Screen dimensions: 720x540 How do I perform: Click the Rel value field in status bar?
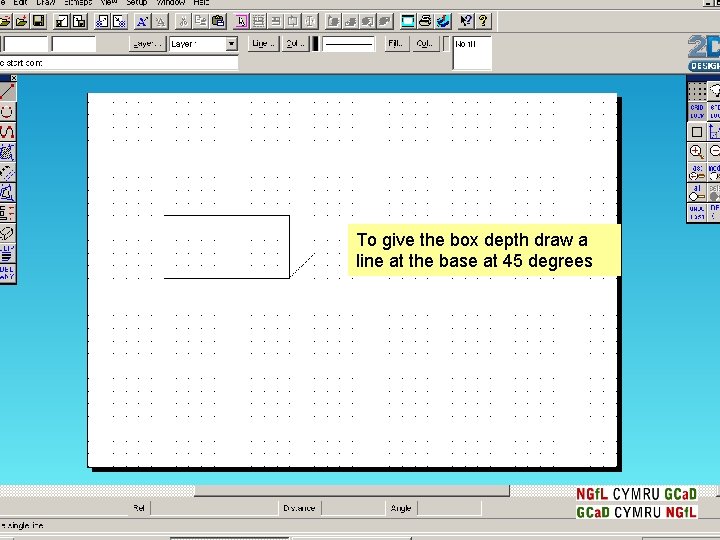point(215,508)
